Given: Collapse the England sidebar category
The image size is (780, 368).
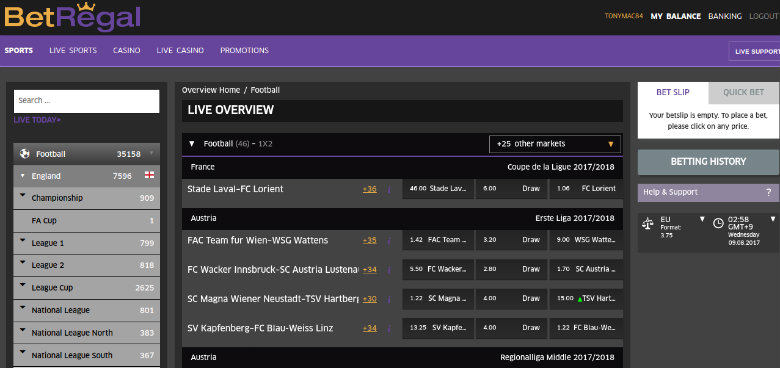Looking at the screenshot, I should click(22, 176).
